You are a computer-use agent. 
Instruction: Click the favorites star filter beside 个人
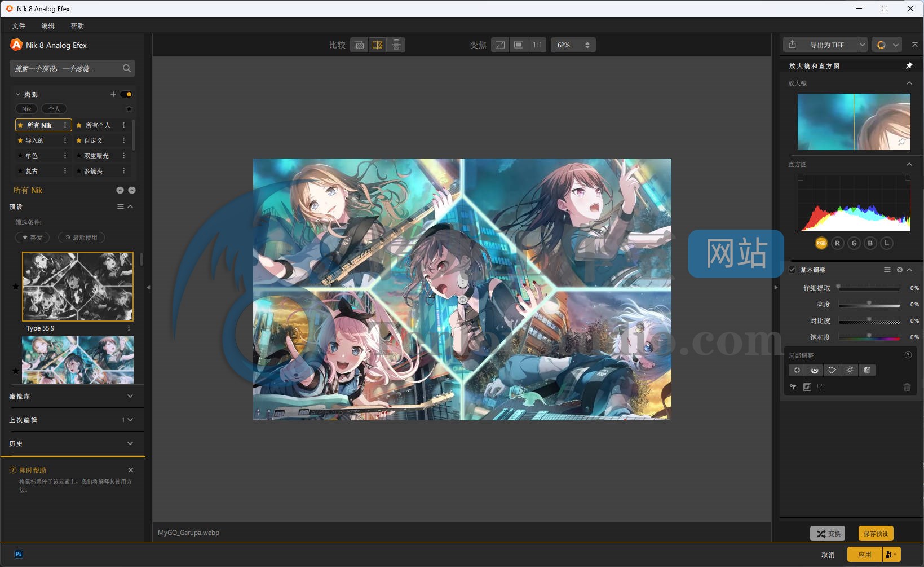[129, 109]
